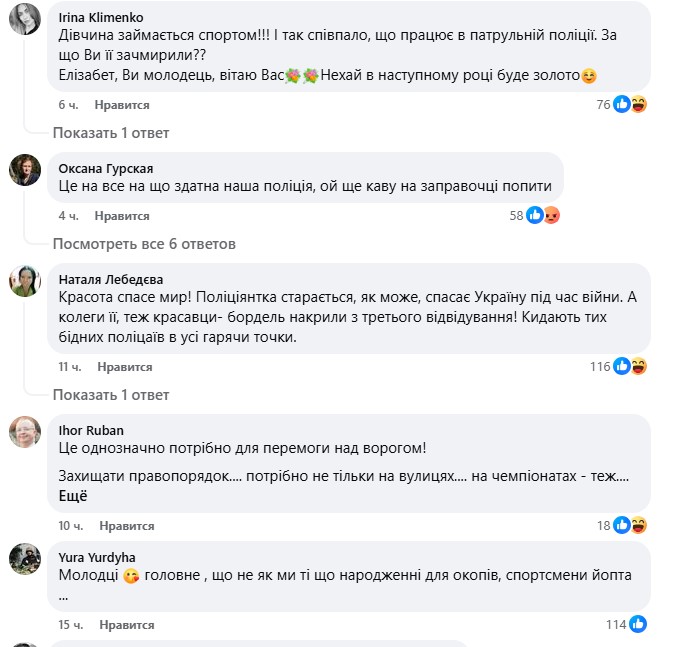View reactions on Irina Klimenko's comment
Screen dimensions: 682x647
(622, 104)
